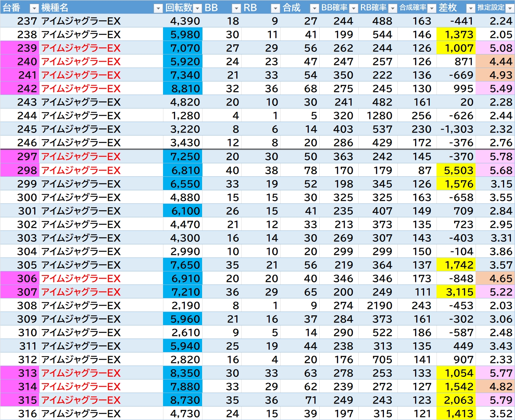Click the RB probability 2190 cell
Image resolution: width=515 pixels, height=420 pixels.
(378, 306)
